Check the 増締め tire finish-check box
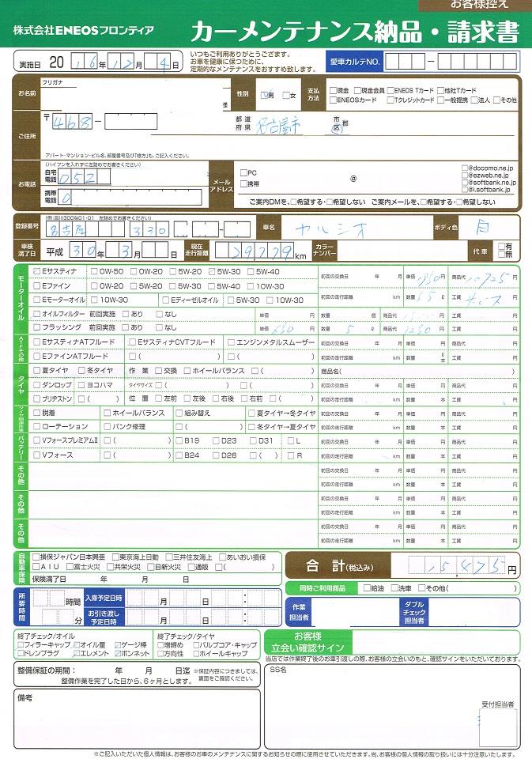 160,645
